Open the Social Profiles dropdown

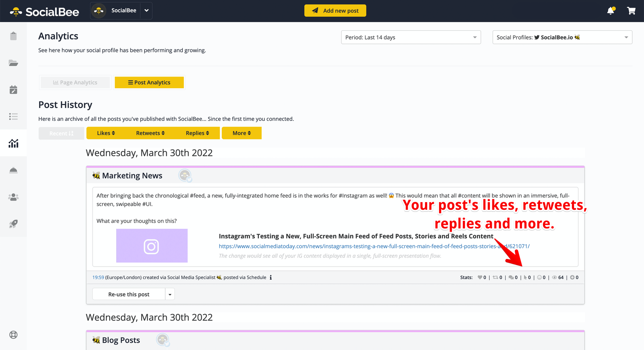(x=562, y=37)
